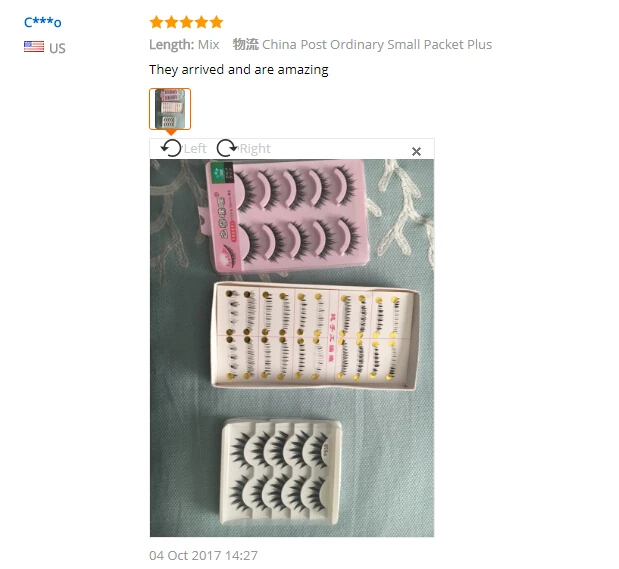
Task: Close the enlarged review photo viewer
Action: pos(416,151)
